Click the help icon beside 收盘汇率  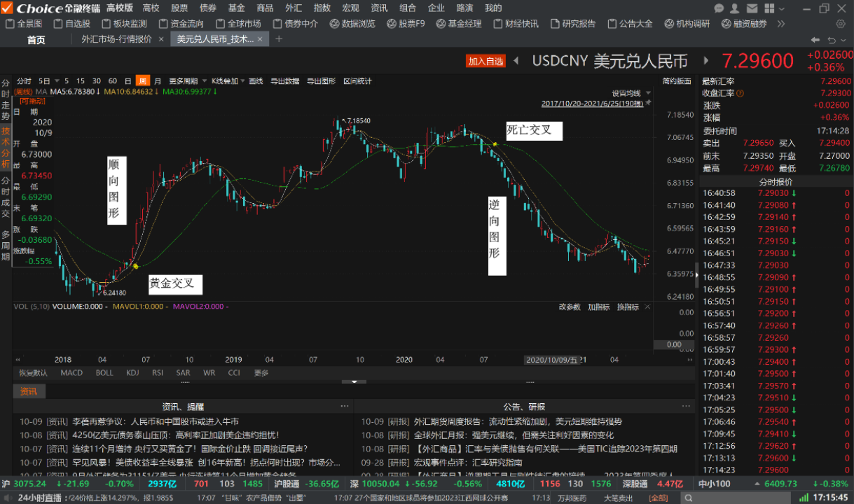coord(741,93)
